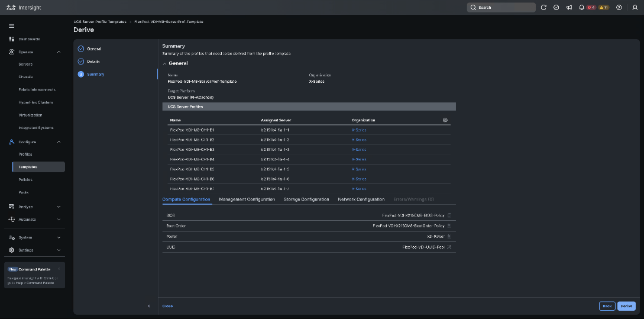The image size is (644, 319).
Task: Open Fabric Interconnects in sidebar
Action: 37,89
